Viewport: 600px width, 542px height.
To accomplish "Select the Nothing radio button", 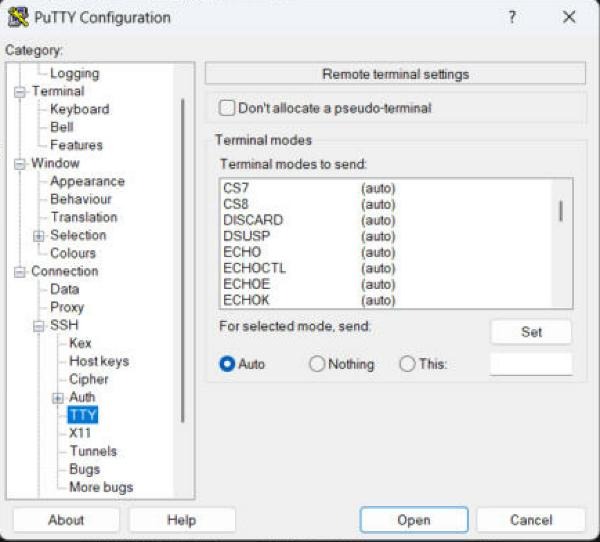I will [317, 364].
